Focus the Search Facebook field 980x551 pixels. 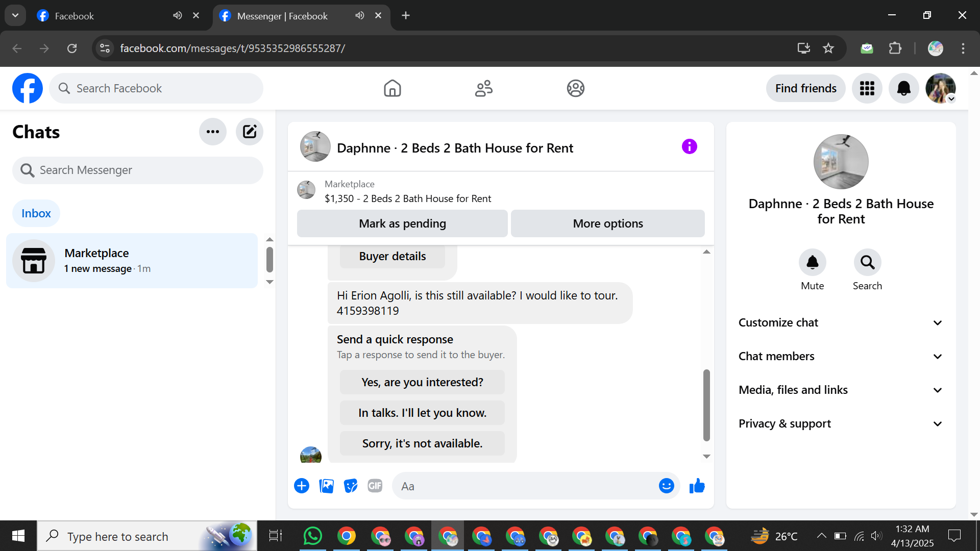tap(156, 88)
